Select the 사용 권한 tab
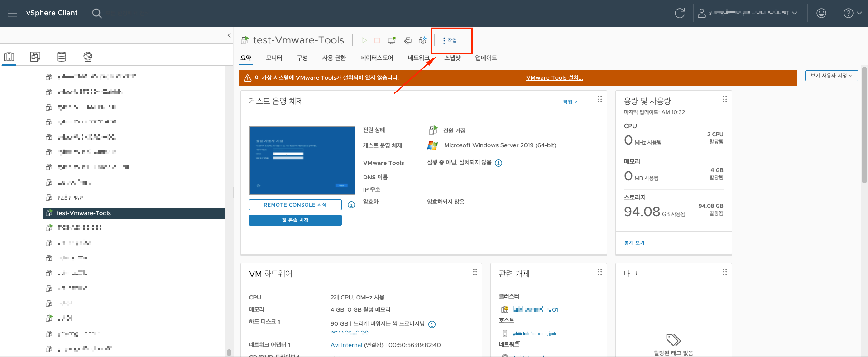This screenshot has height=357, width=868. click(x=334, y=58)
